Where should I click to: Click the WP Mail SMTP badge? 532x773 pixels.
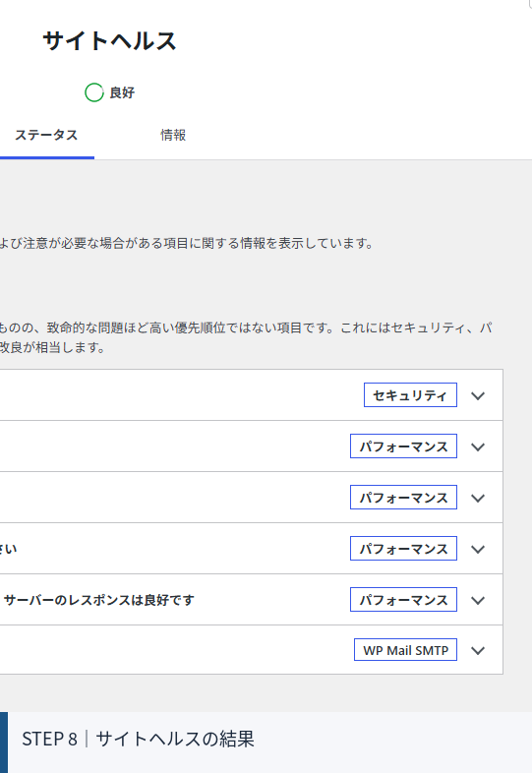tap(405, 650)
